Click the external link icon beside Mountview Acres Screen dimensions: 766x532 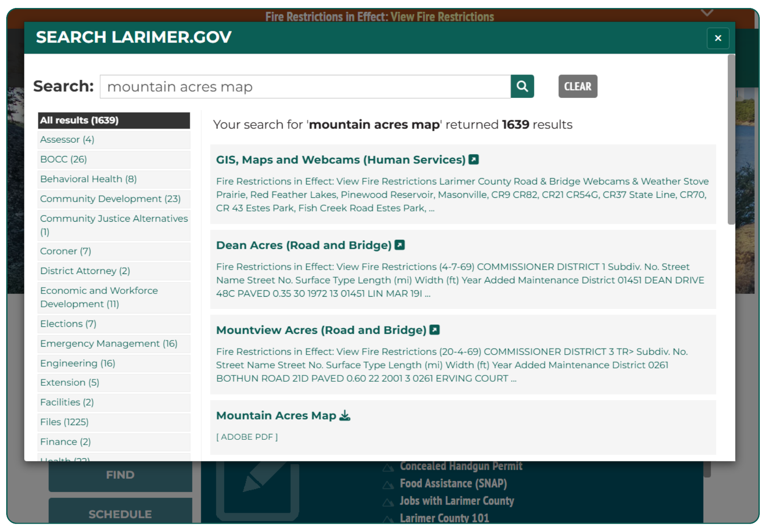435,330
